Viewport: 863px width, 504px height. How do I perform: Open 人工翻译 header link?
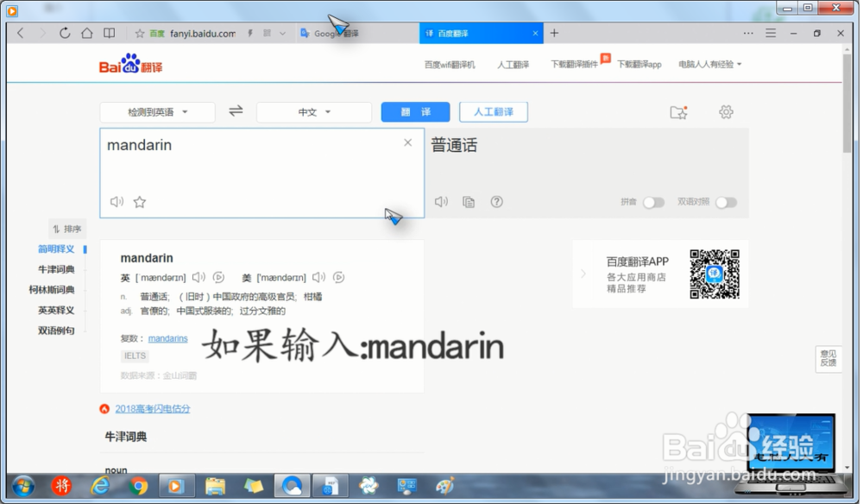pyautogui.click(x=513, y=65)
